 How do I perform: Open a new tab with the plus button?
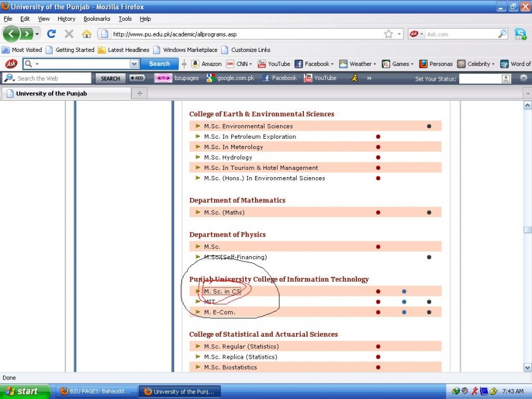point(139,93)
